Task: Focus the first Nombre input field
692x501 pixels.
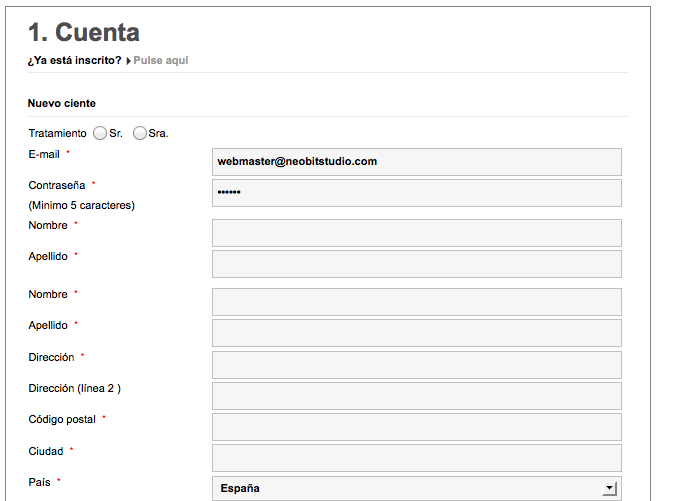Action: (x=416, y=233)
